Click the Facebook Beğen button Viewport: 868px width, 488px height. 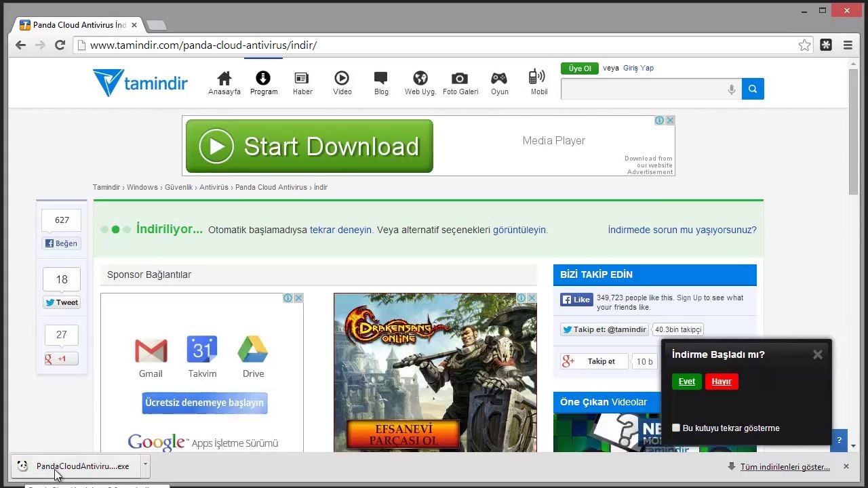(x=62, y=243)
